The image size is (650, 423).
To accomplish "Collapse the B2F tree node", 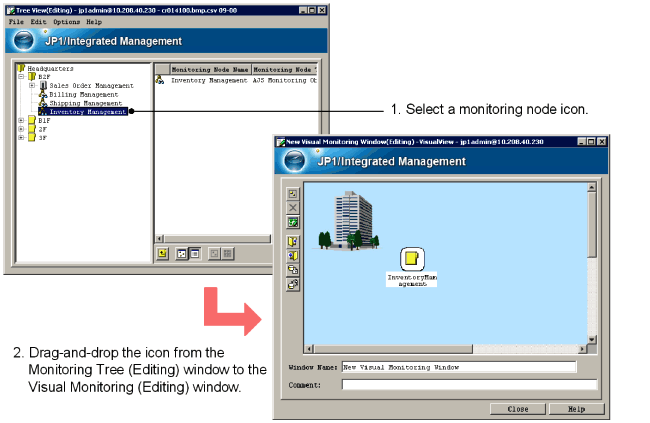I will coord(21,77).
